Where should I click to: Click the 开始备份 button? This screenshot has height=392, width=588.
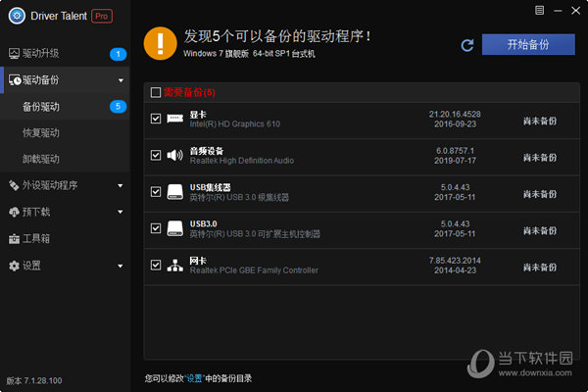pyautogui.click(x=527, y=45)
